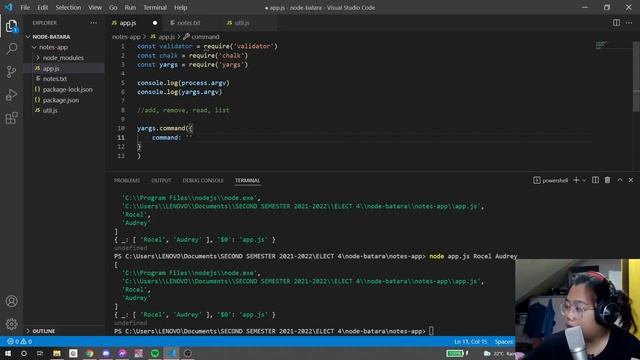The height and width of the screenshot is (360, 640).
Task: Split the editor to the right
Action: point(616,23)
